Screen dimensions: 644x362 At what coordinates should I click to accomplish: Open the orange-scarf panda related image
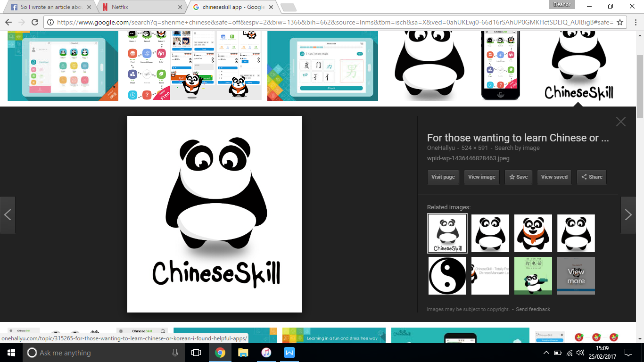click(533, 233)
